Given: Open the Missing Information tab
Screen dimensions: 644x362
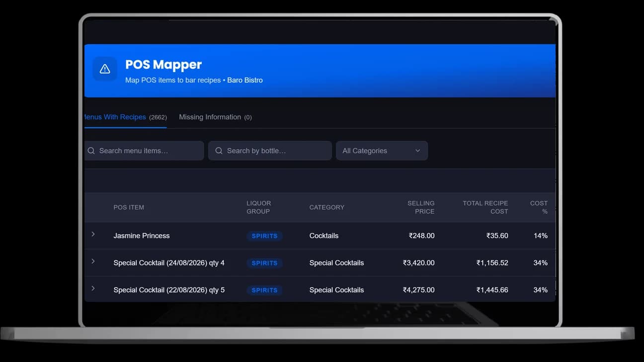Looking at the screenshot, I should click(x=215, y=117).
